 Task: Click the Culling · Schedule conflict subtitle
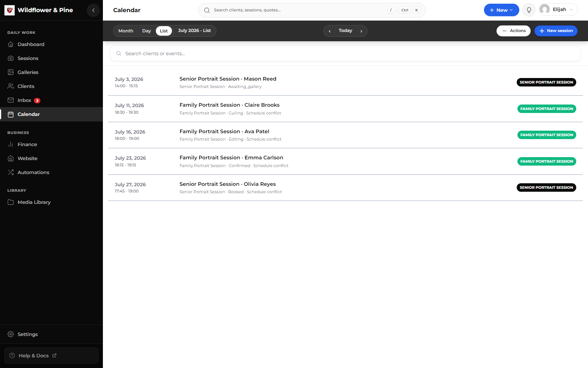coord(255,113)
